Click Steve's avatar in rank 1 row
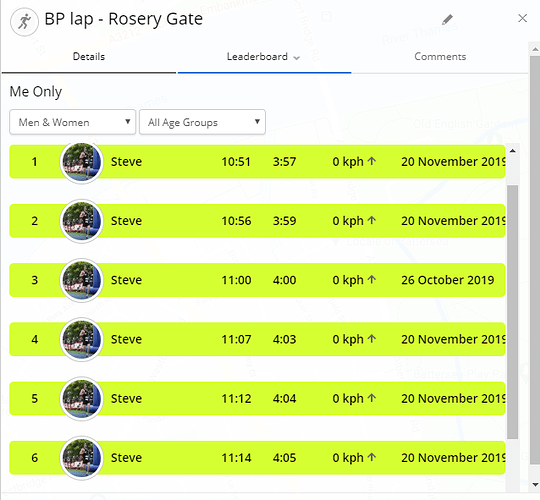Screen dimensions: 540x500 click(x=82, y=162)
